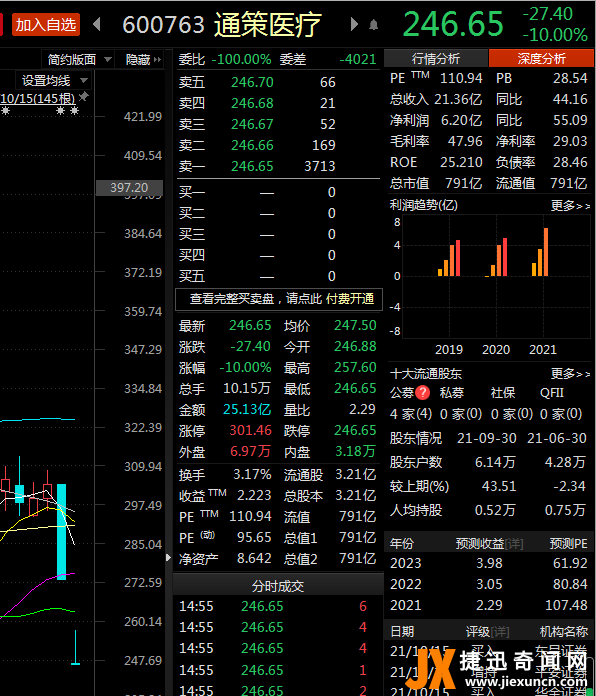
Task: Select the 买一 order row
Action: pyautogui.click(x=278, y=192)
